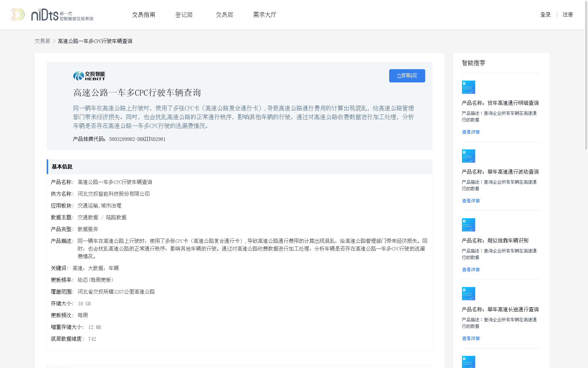Click the 基本信息 section header

point(240,167)
